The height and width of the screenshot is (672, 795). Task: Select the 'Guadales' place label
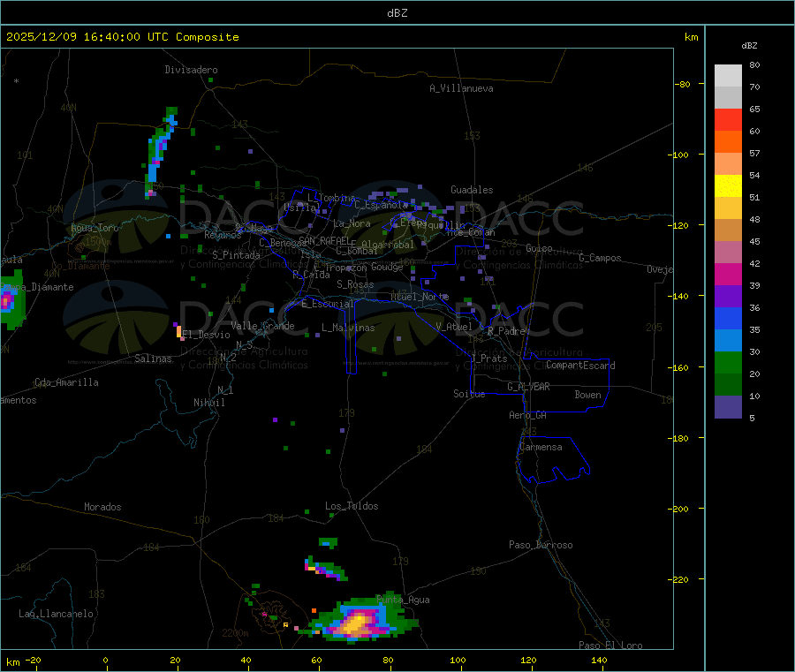click(x=472, y=190)
